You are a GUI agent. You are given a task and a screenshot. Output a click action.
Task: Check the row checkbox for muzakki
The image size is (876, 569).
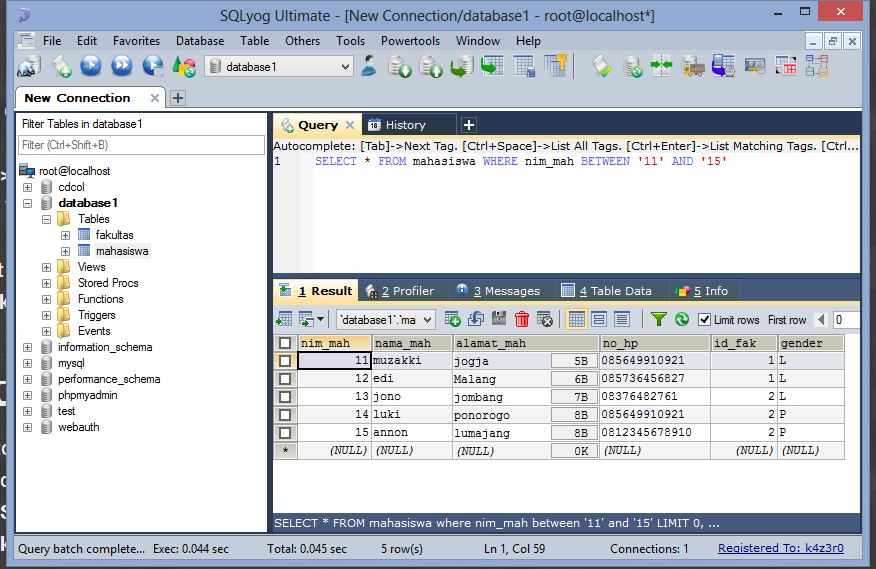[285, 361]
